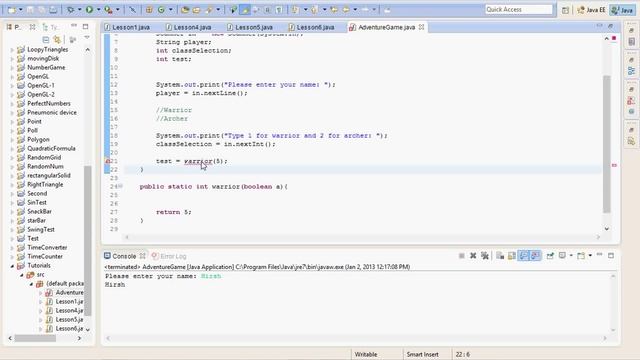Viewport: 640px width, 360px height.
Task: Click the Terminate console icon
Action: click(x=462, y=256)
